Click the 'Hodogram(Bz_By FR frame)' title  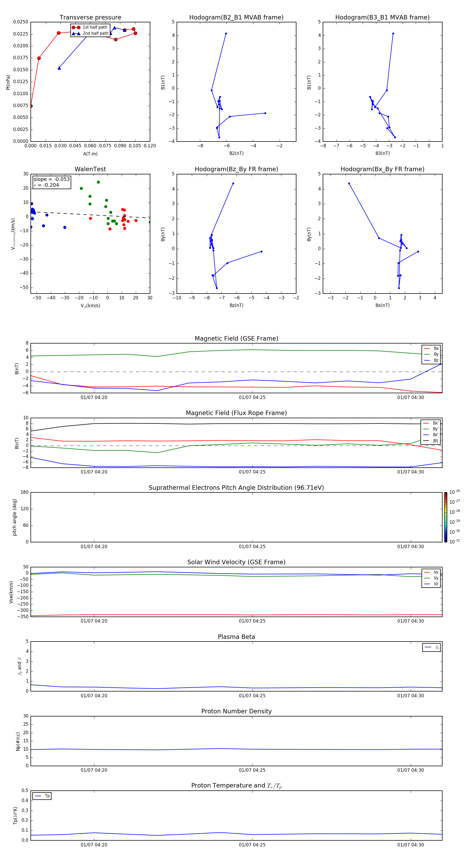[x=236, y=169]
